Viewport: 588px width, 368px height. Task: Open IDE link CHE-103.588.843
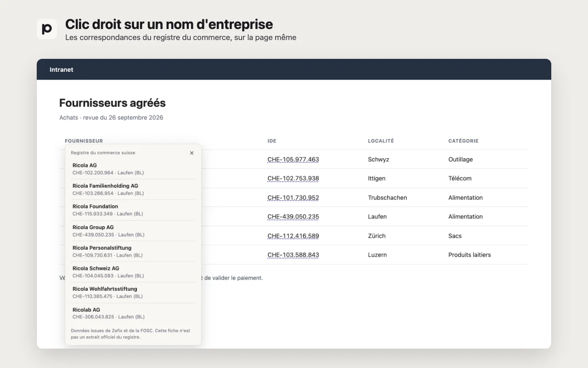pos(293,255)
